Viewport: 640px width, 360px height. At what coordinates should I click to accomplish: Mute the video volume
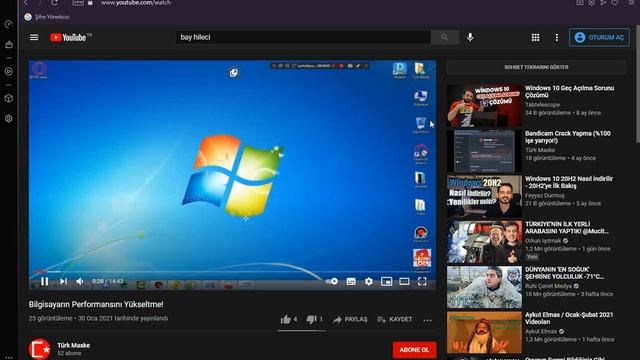pos(80,281)
